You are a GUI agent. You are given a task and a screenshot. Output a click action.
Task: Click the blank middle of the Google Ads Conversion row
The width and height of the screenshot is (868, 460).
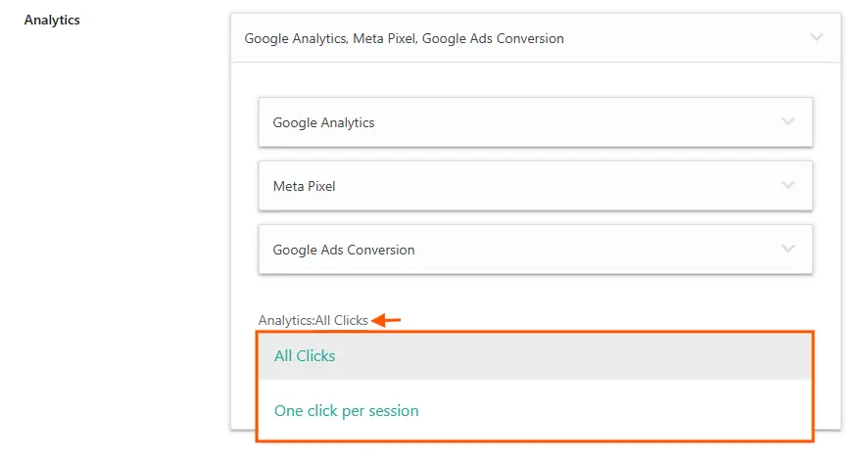(x=588, y=250)
